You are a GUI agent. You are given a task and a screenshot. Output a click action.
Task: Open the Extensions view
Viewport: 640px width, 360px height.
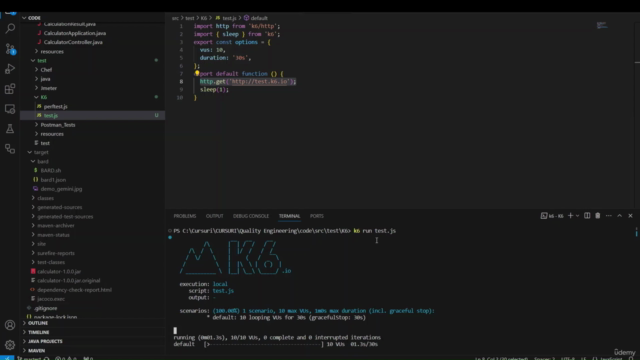(10, 89)
